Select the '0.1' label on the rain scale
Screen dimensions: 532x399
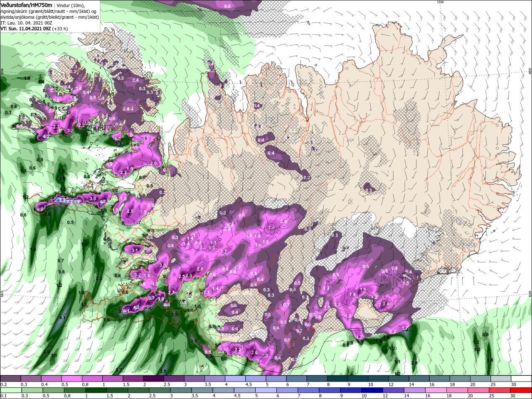(x=3, y=396)
